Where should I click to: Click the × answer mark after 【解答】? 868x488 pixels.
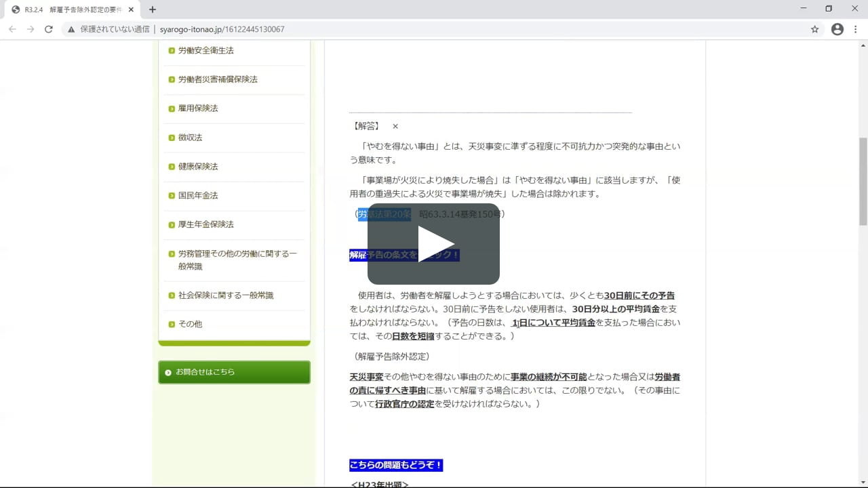pyautogui.click(x=395, y=126)
